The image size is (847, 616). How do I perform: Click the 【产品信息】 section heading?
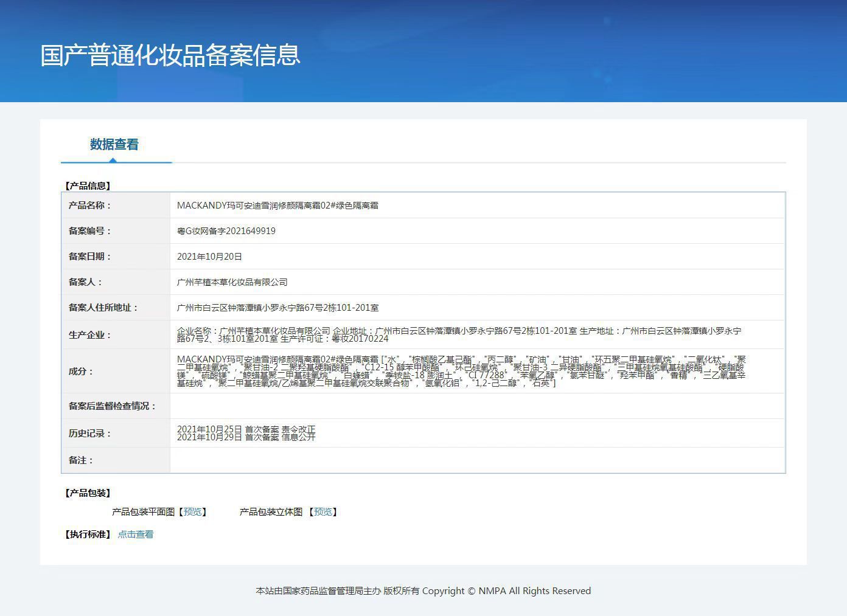[x=88, y=186]
